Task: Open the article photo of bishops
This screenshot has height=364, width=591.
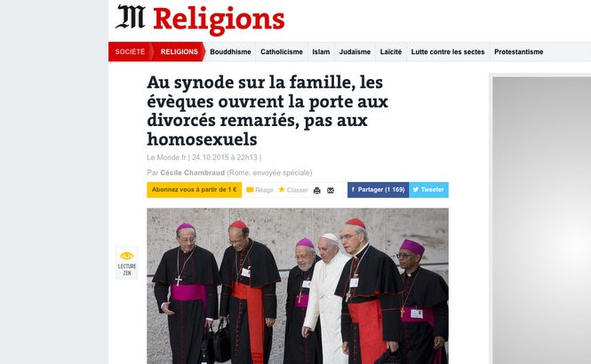Action: pos(298,286)
